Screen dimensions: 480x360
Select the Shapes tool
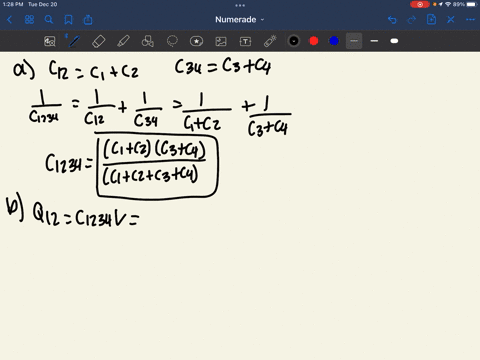[147, 41]
